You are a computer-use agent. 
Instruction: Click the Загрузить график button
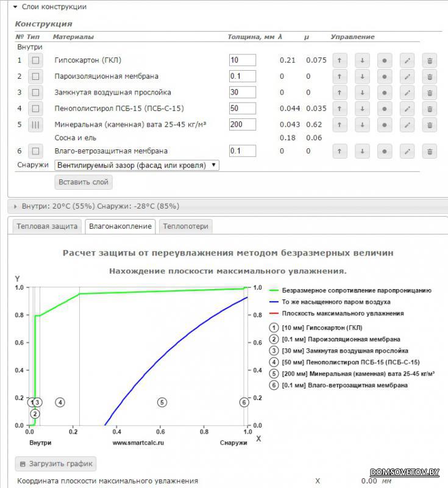[x=55, y=464]
